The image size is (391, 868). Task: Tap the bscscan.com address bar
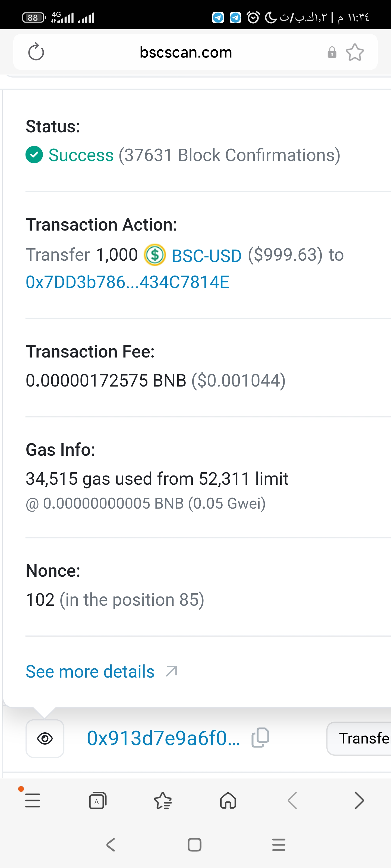[186, 52]
